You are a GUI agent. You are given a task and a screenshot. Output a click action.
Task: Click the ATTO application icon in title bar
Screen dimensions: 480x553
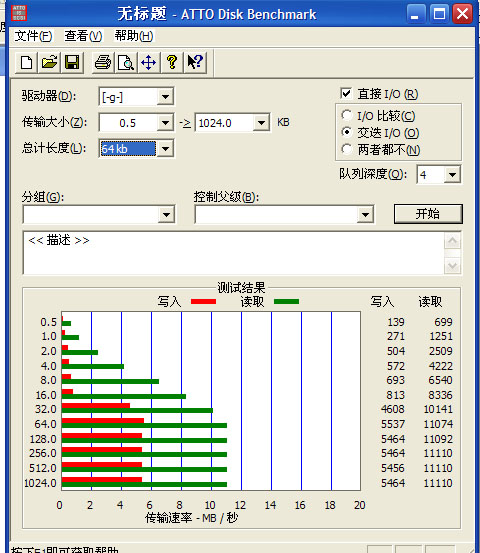pyautogui.click(x=19, y=13)
